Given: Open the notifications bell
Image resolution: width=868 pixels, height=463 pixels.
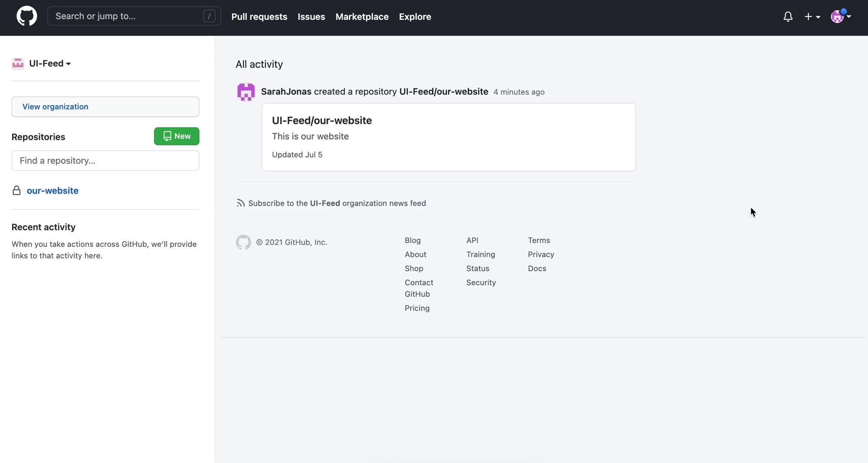Looking at the screenshot, I should (788, 17).
